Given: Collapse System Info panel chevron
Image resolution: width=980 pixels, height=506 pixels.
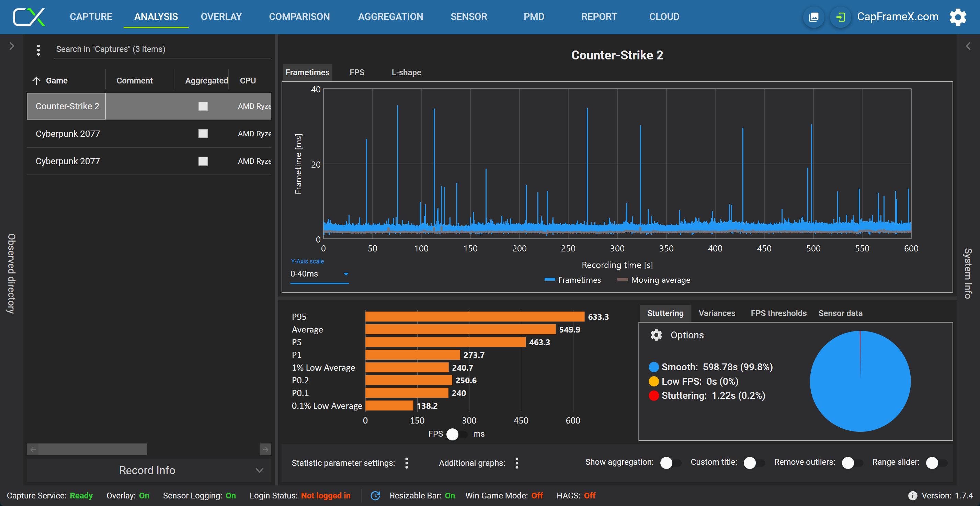Looking at the screenshot, I should [968, 46].
